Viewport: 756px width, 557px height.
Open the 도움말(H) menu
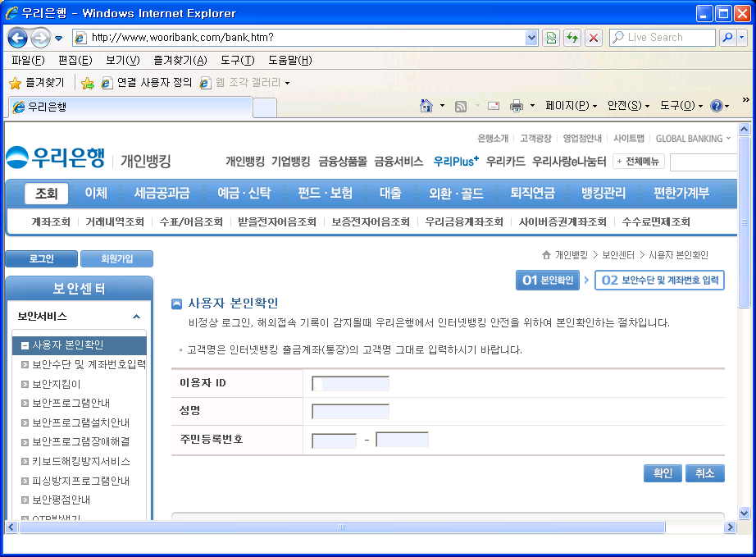tap(290, 60)
